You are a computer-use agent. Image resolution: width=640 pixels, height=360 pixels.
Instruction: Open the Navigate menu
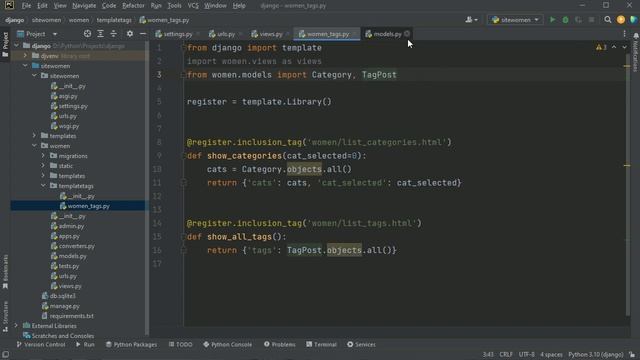(84, 6)
